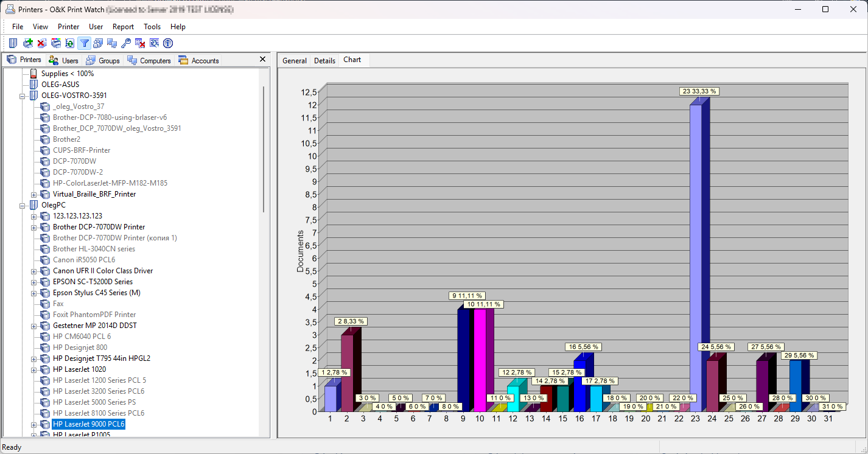Collapse the OLEG-VOSTRO-3591 tree node
Viewport: 868px width, 454px height.
[23, 96]
